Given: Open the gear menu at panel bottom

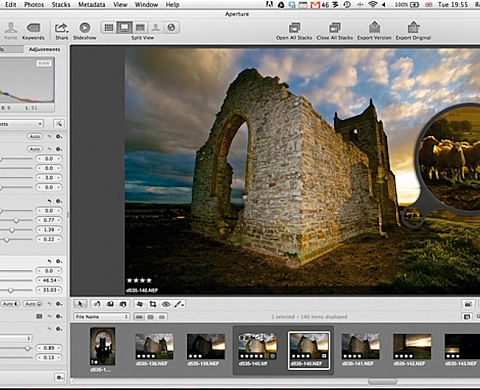Looking at the screenshot, I should tap(59, 377).
